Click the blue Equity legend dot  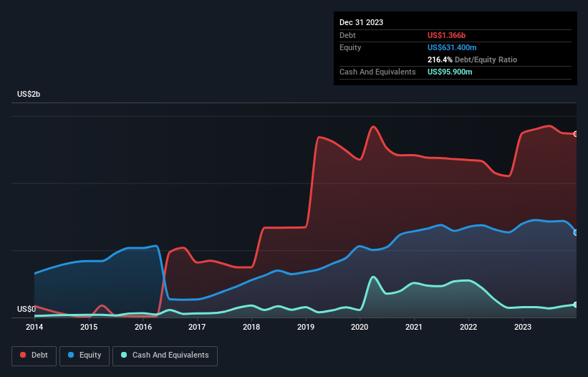coord(71,355)
